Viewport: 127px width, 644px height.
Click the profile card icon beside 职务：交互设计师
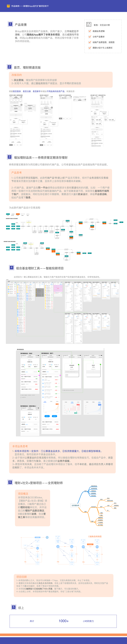click(x=89, y=24)
